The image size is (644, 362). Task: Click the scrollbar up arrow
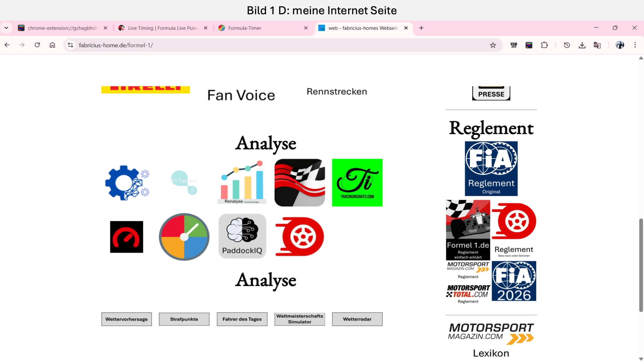pyautogui.click(x=641, y=58)
